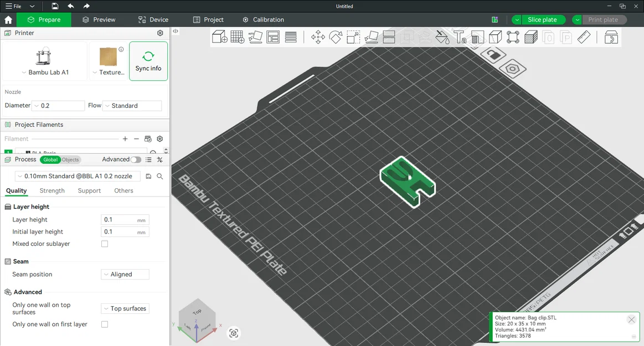Collapse sidebar with arrows icon

(x=176, y=31)
